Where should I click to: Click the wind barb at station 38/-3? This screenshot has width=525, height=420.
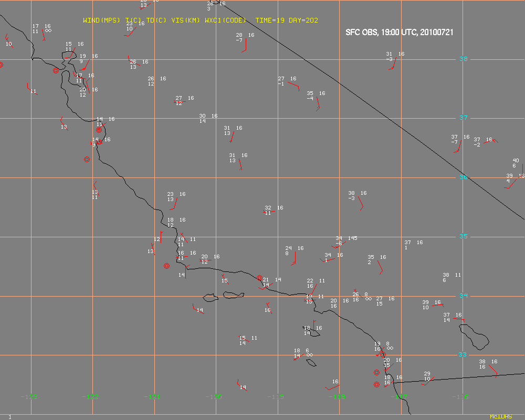click(361, 203)
